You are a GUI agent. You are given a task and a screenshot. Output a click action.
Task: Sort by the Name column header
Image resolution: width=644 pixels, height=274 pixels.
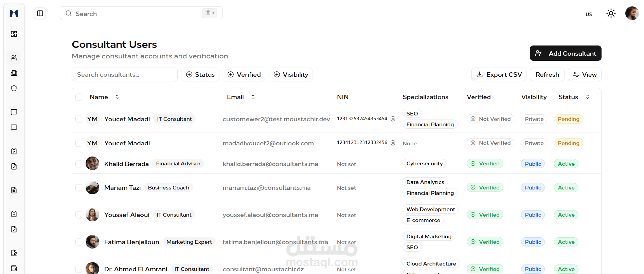[x=104, y=97]
